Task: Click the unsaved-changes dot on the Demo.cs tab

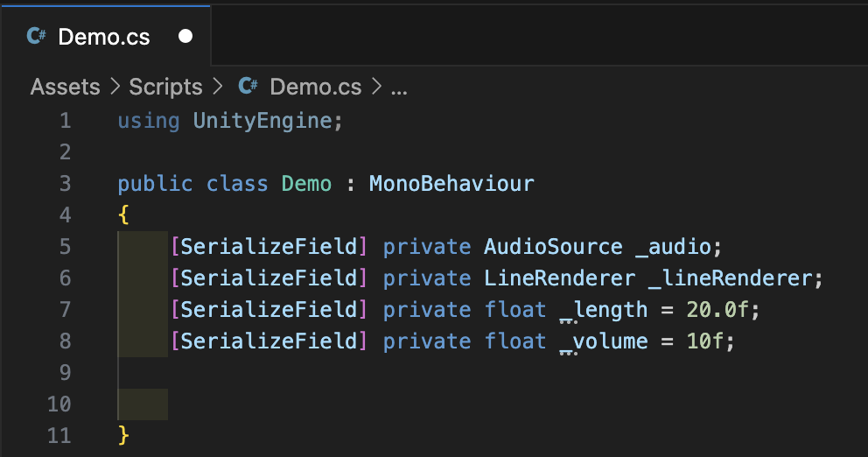Action: 185,37
